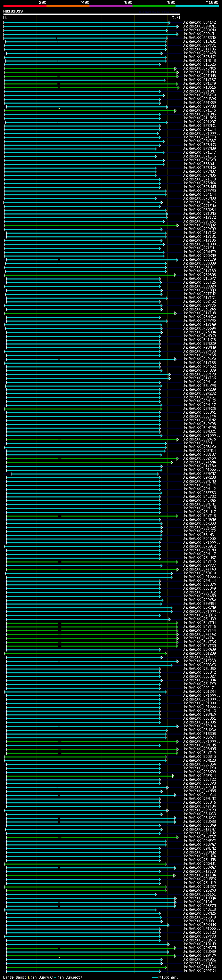Select hit label UniRef100_Q2PYQ8
The width and height of the screenshot is (222, 980).
pos(199,106)
